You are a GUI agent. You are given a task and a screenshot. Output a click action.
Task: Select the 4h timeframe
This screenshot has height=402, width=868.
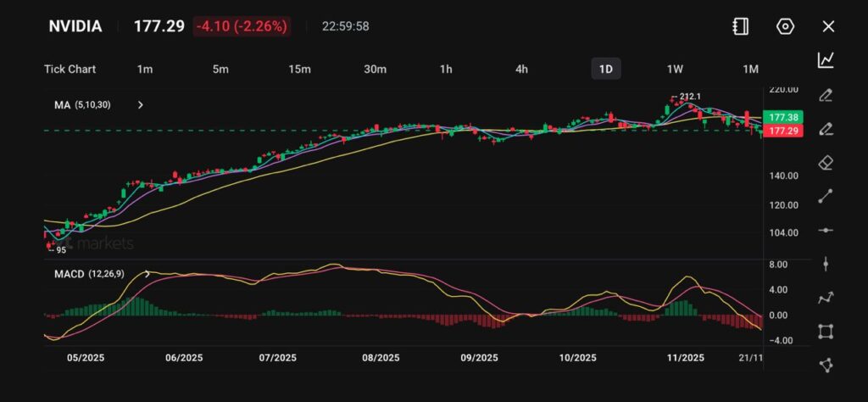[x=521, y=69]
